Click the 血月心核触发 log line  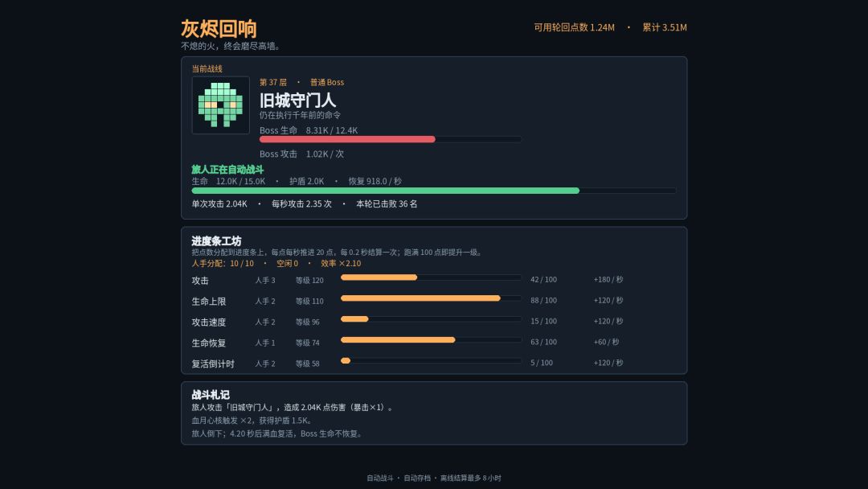[x=252, y=421]
